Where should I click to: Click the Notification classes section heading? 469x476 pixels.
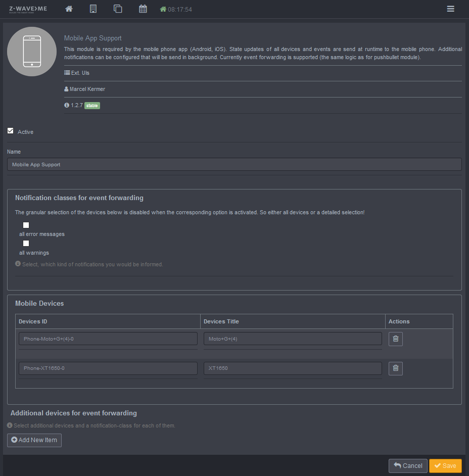click(79, 198)
